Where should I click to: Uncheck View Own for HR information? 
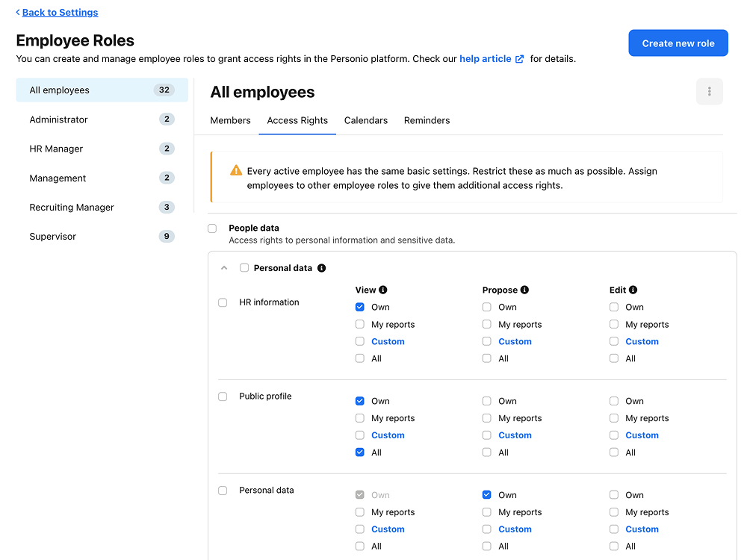click(360, 307)
